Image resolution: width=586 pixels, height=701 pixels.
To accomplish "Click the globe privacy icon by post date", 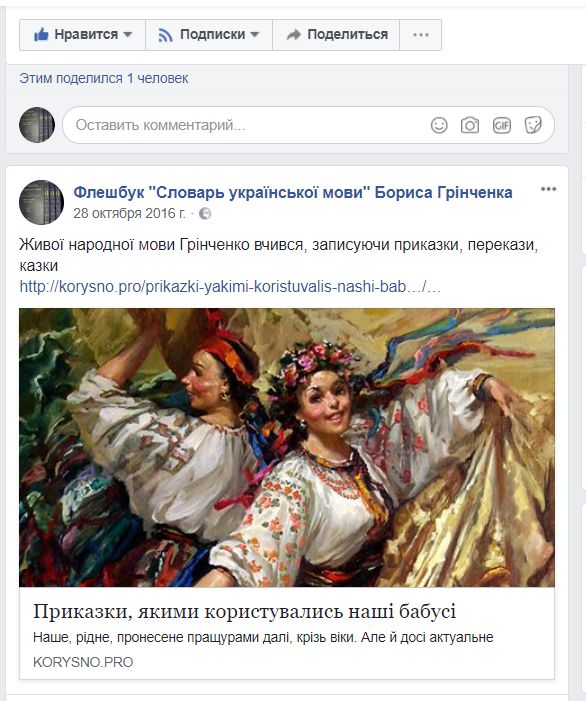I will (x=205, y=214).
